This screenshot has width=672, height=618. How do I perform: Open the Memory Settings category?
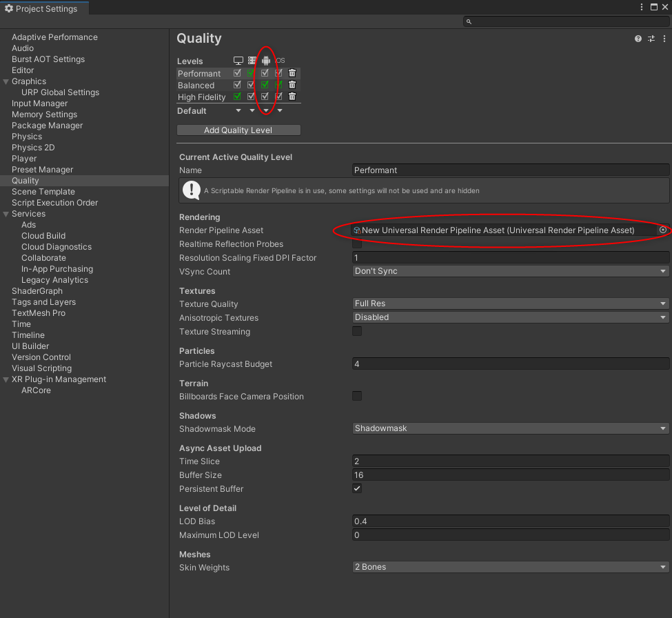[x=45, y=114]
